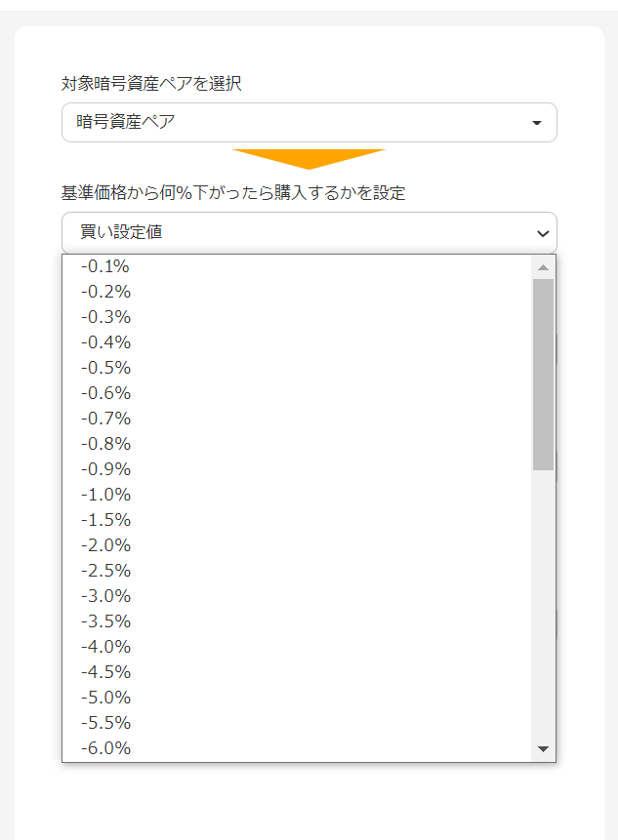Click the dropdown list scrollbar thumb
Screen dimensions: 618x840
pyautogui.click(x=544, y=371)
